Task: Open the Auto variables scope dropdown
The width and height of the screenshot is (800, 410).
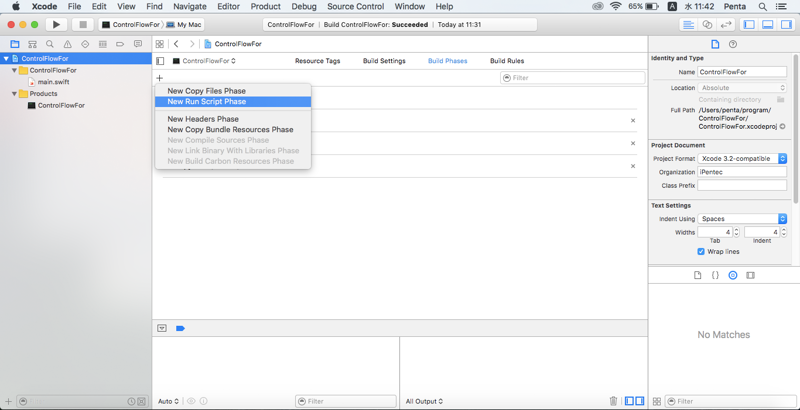Action: (168, 401)
